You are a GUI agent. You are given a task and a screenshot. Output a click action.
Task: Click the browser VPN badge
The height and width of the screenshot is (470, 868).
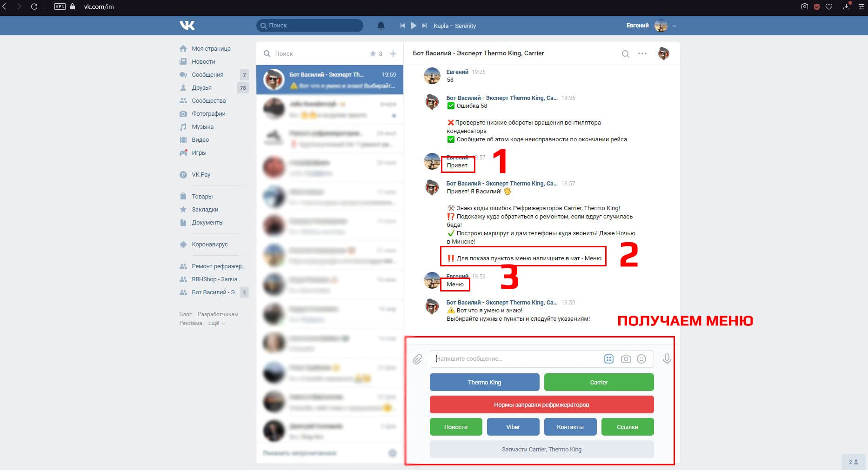coord(60,7)
